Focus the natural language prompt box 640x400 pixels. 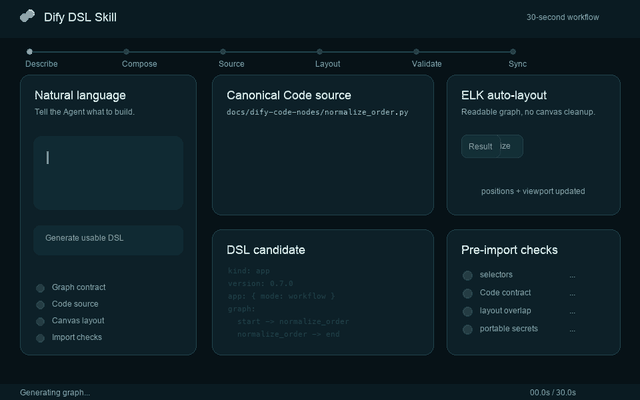click(108, 173)
